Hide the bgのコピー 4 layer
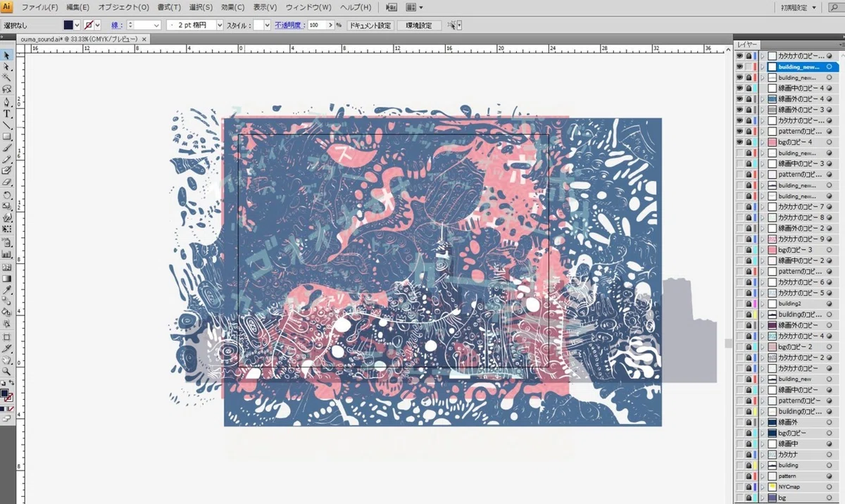Screen dimensions: 845x504 click(x=739, y=142)
